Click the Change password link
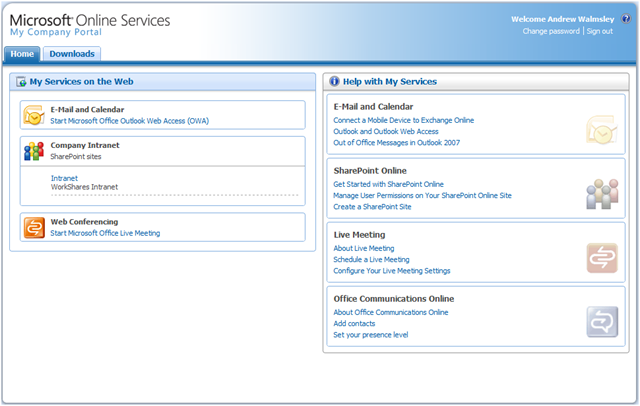This screenshot has height=406, width=640. [551, 31]
